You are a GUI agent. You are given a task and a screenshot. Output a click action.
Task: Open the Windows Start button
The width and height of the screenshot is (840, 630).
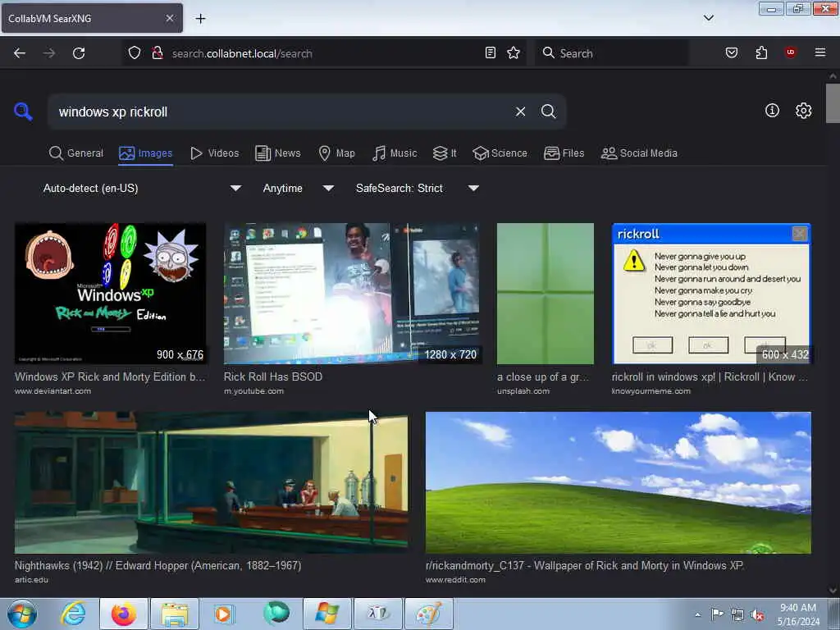click(22, 614)
